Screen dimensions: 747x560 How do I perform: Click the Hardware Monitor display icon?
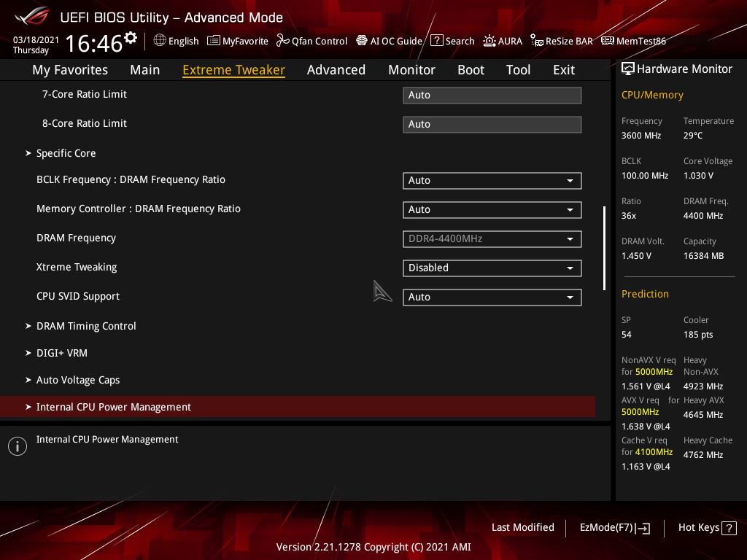click(x=628, y=69)
